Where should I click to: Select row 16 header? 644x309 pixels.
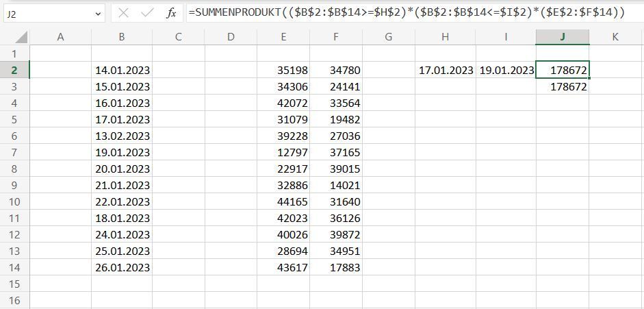[x=15, y=300]
